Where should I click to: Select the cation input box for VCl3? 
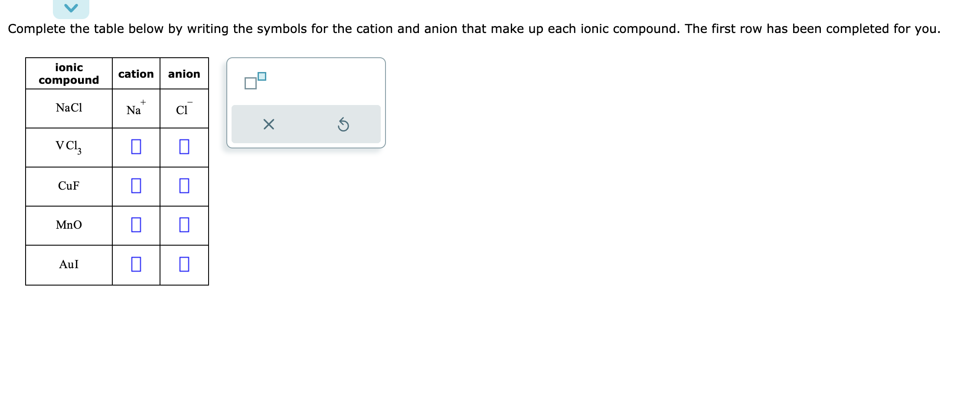point(136,147)
